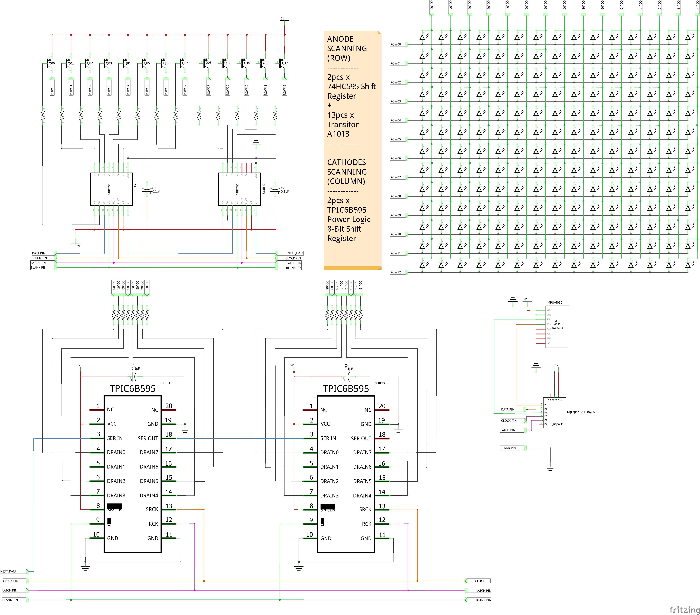Click NEXT_DATA label at bottom left
The width and height of the screenshot is (700, 615).
14,572
